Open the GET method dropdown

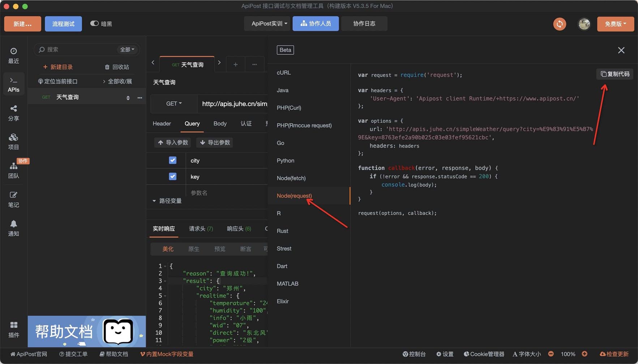pyautogui.click(x=174, y=104)
